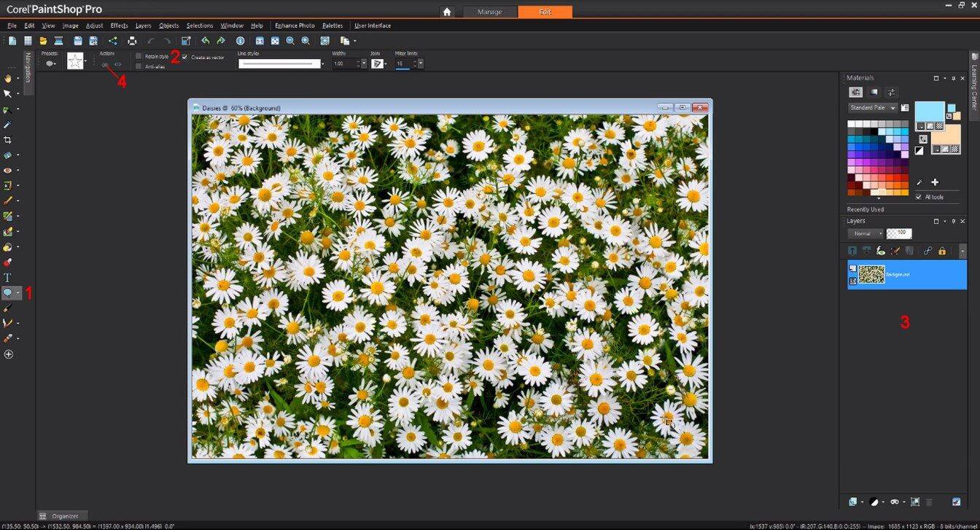Click the light blue foreground color swatch

pyautogui.click(x=929, y=111)
